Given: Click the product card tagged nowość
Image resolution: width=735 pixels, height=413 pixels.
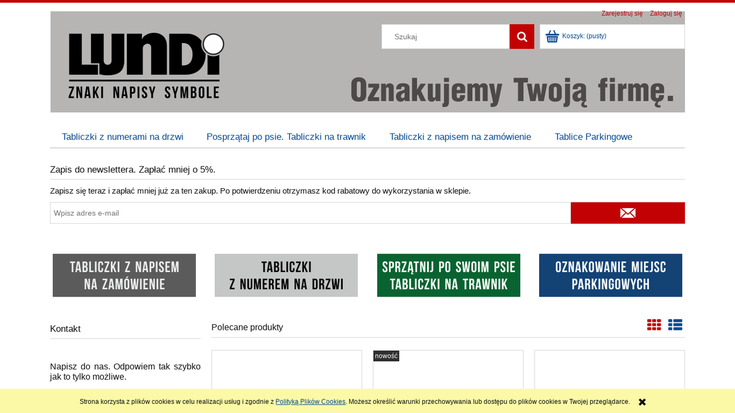Looking at the screenshot, I should [448, 369].
